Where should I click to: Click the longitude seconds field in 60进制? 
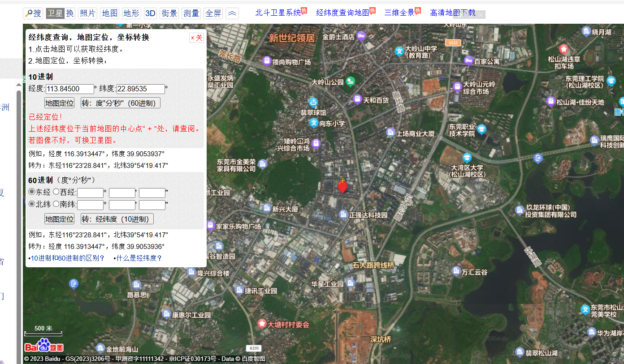152,193
